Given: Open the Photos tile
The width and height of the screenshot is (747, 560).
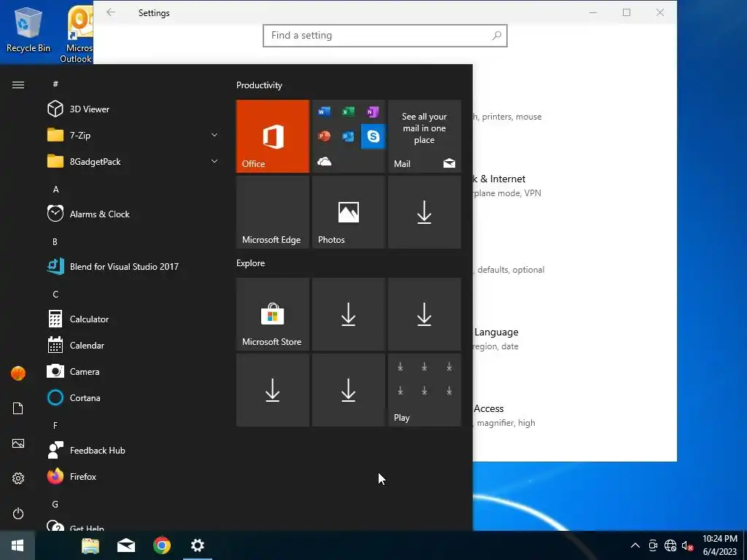Looking at the screenshot, I should coord(348,212).
